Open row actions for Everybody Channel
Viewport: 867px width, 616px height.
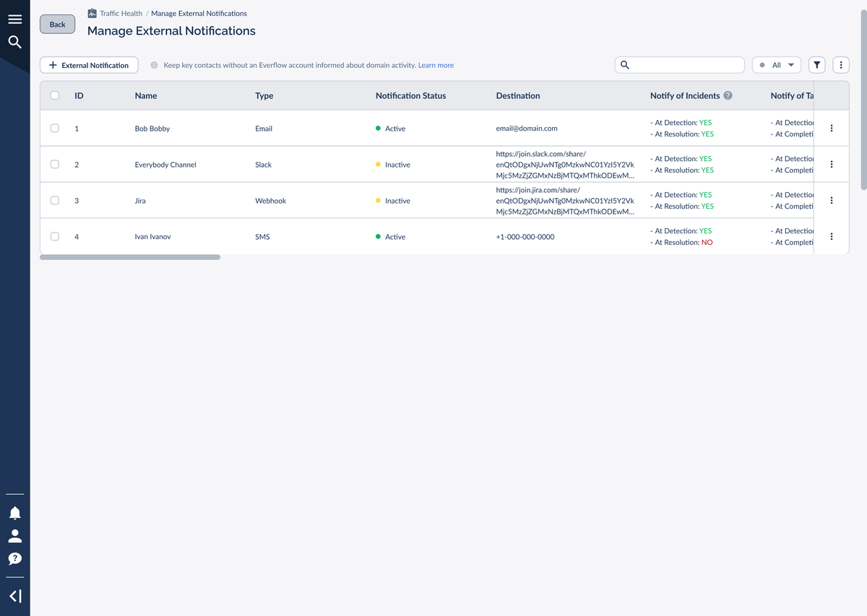(x=832, y=165)
